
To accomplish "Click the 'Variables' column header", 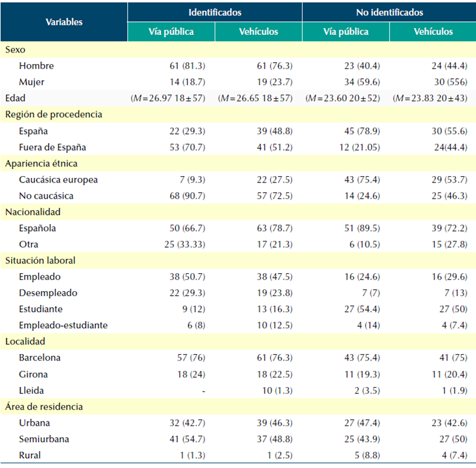I will 64,22.
